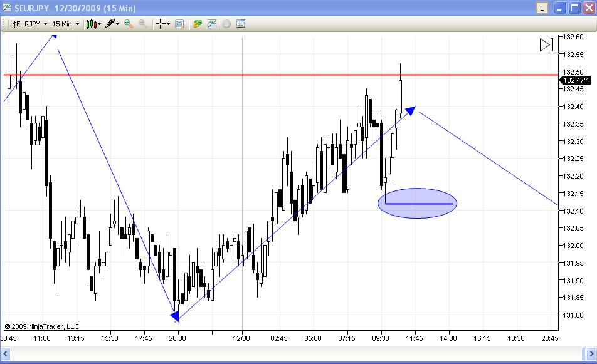The image size is (597, 364).
Task: Click the 132.47'4 current price marker
Action: 575,80
